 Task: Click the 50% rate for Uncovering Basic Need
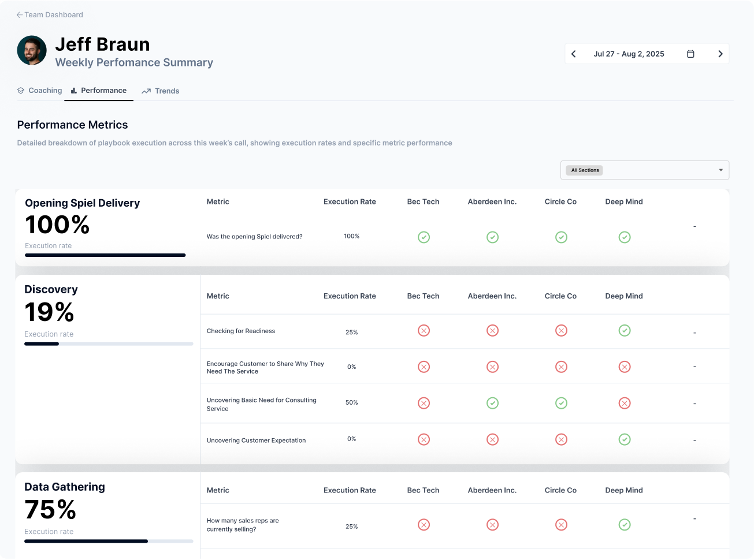[352, 403]
